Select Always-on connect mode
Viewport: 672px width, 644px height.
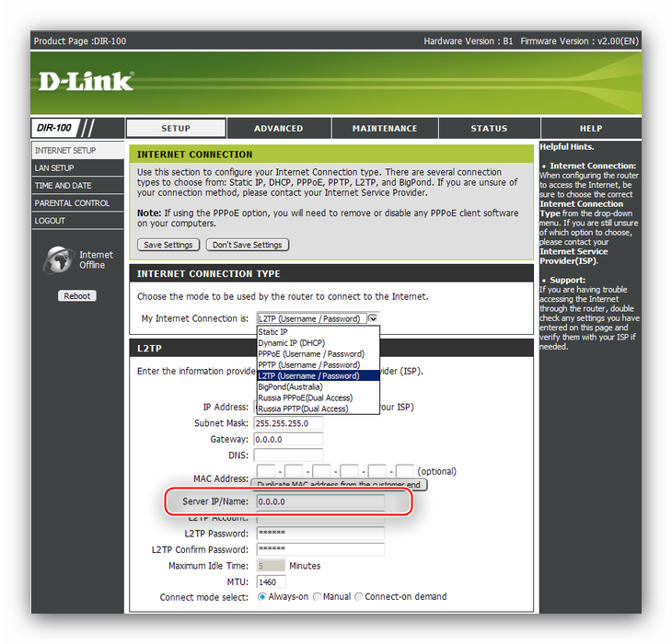click(261, 596)
